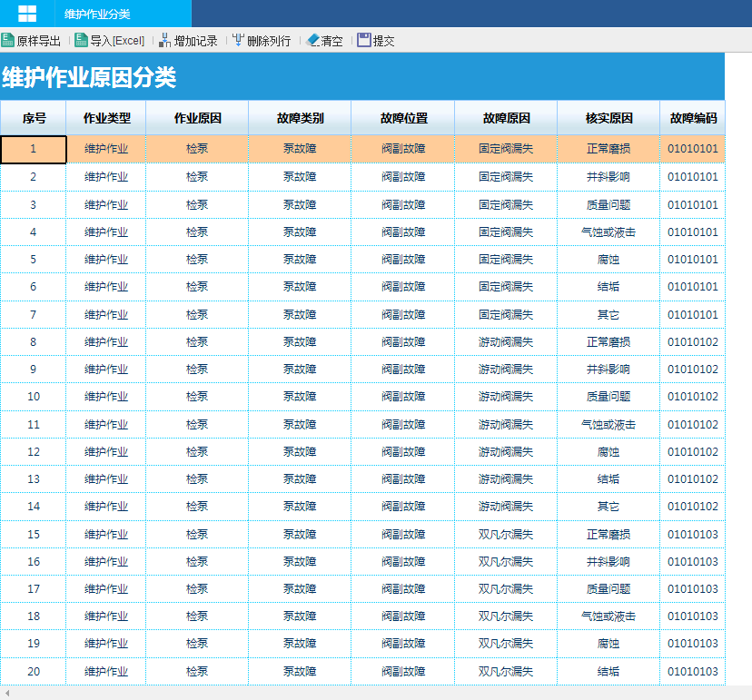The width and height of the screenshot is (752, 700).
Task: Select 游动阀漏失 cell in row 8
Action: click(x=506, y=342)
